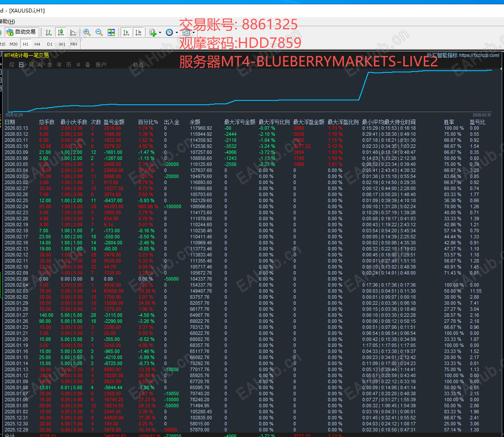The width and height of the screenshot is (504, 437).
Task: Click the chart templates icon
Action: coord(186,32)
